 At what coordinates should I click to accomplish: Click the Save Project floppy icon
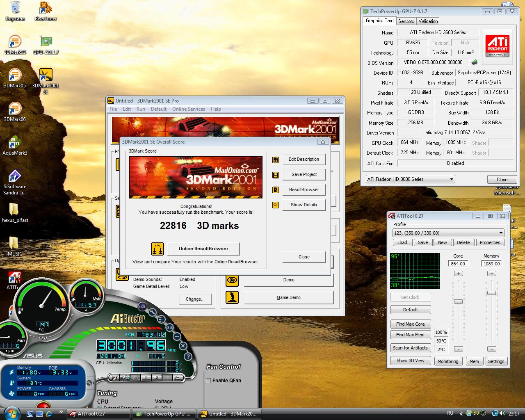[x=276, y=175]
